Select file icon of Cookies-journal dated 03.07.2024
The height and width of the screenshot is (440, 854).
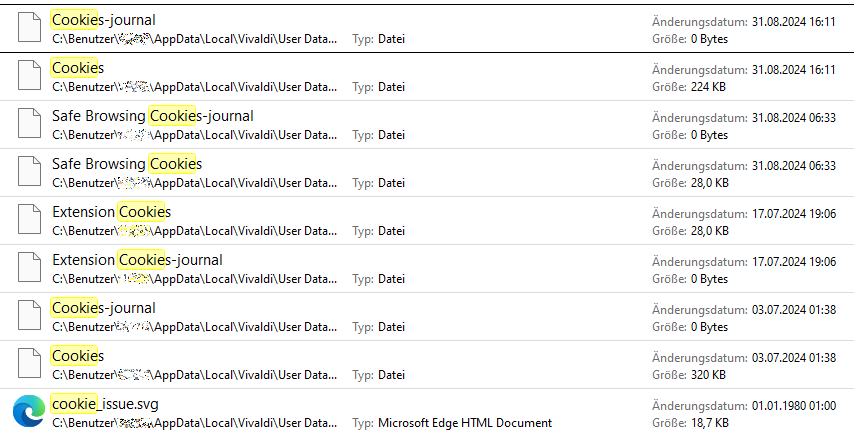tap(29, 315)
